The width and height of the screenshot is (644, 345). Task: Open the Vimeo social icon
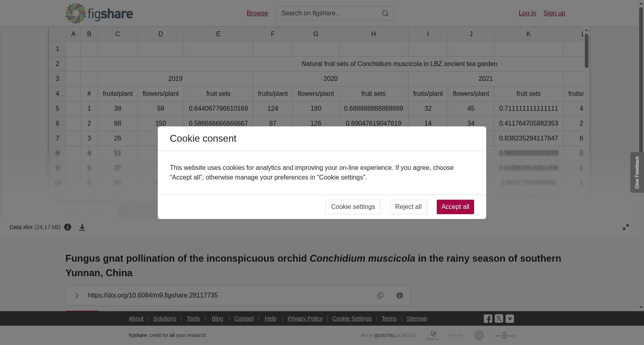pyautogui.click(x=510, y=318)
